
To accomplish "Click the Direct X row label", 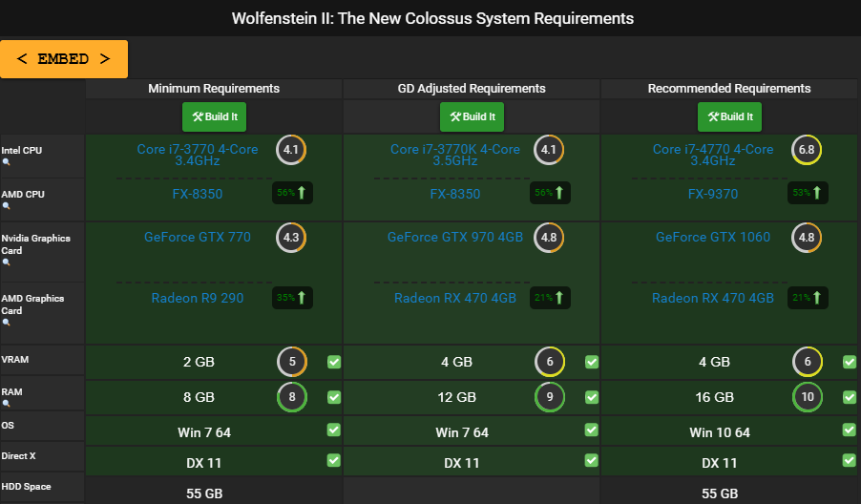I will (18, 455).
